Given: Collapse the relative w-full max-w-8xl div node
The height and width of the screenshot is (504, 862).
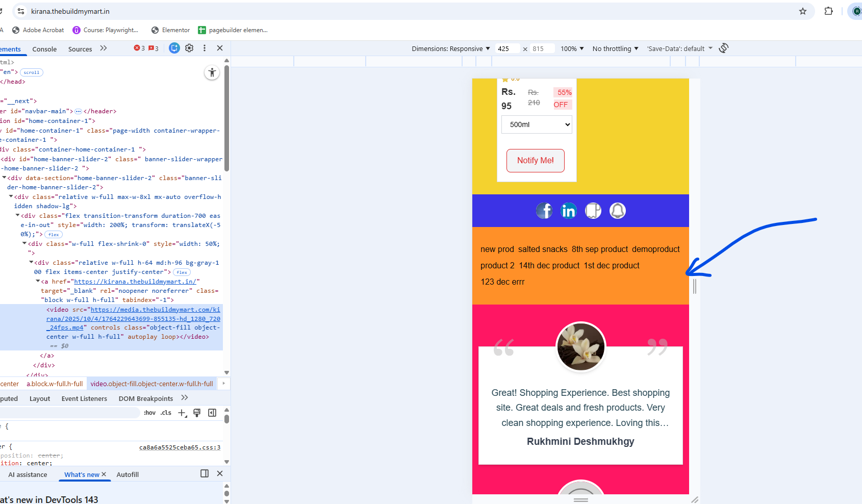Looking at the screenshot, I should [11, 197].
